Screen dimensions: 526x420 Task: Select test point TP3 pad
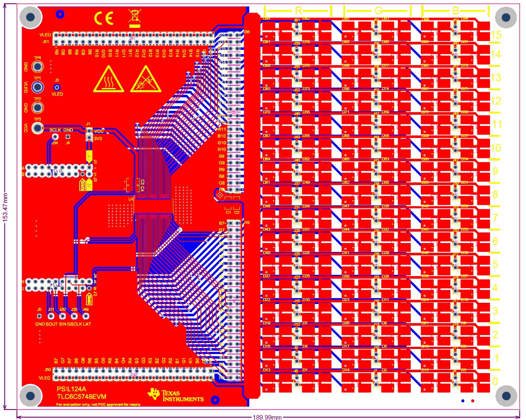(37, 128)
